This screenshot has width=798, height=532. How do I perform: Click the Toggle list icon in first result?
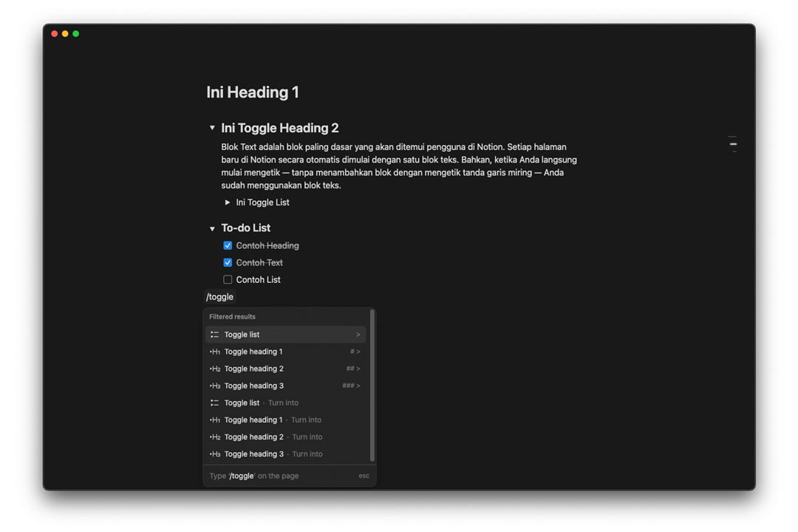tap(214, 335)
